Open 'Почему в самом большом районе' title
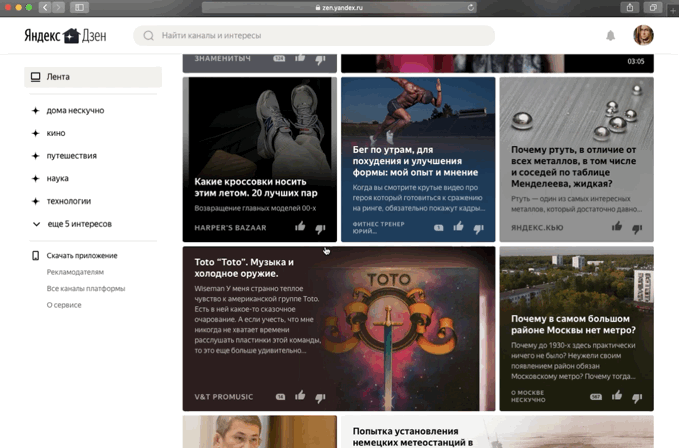Image resolution: width=679 pixels, height=448 pixels. (573, 325)
